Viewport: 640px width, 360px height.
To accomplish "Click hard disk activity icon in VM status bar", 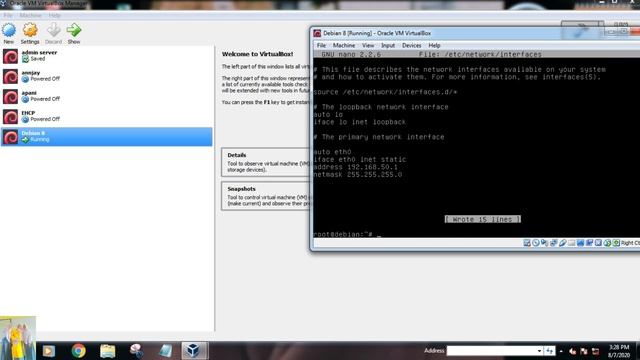I will pyautogui.click(x=527, y=243).
